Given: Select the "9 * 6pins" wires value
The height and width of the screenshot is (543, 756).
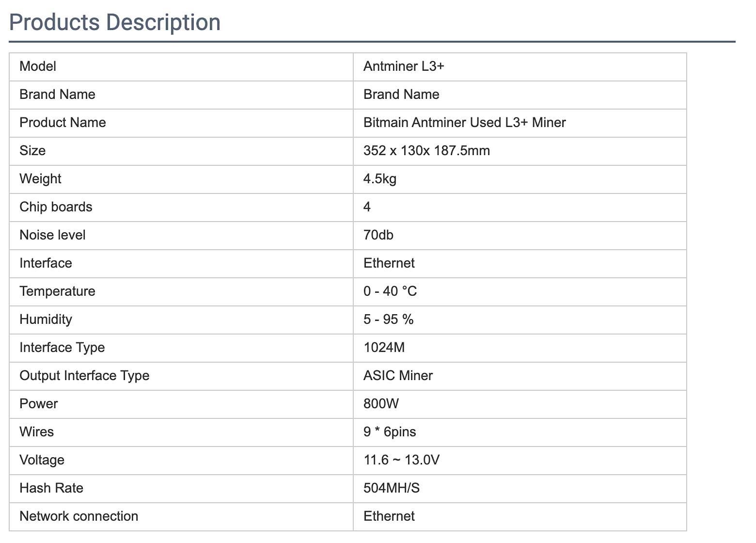Looking at the screenshot, I should click(x=390, y=432).
